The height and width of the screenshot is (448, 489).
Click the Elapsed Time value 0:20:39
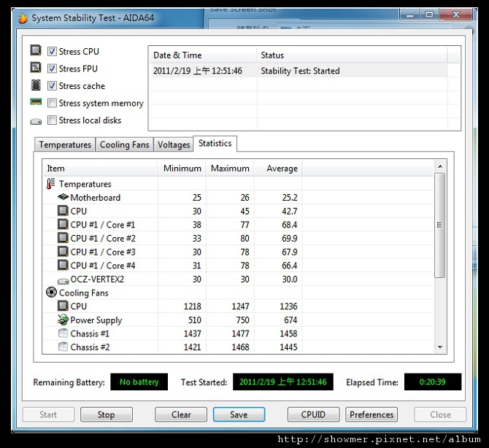433,382
